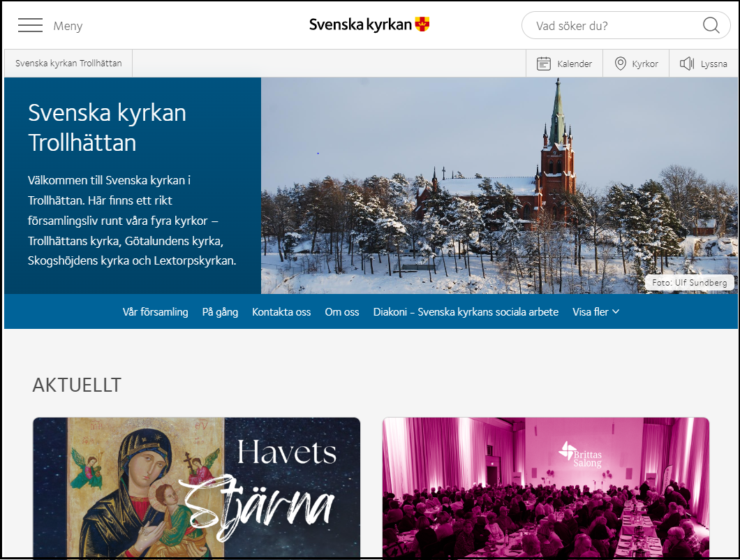Open the Havets Stjärna article thumbnail

(196, 489)
